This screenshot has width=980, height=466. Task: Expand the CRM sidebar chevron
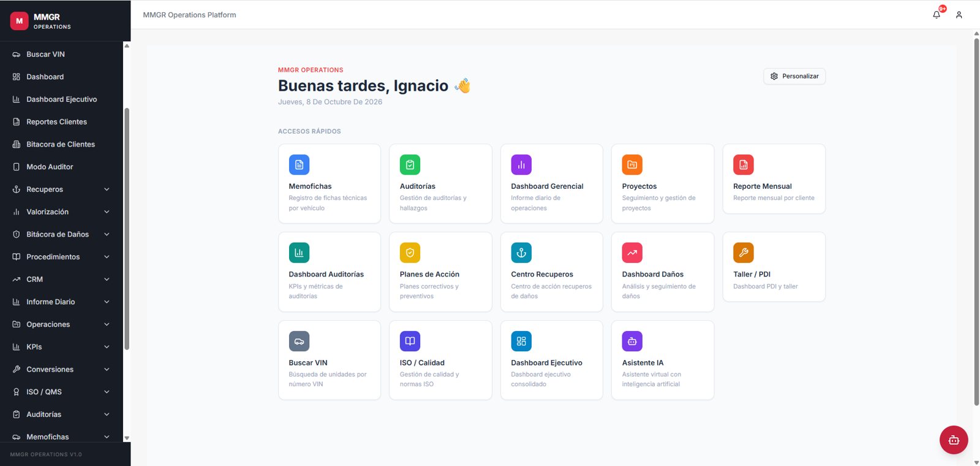[107, 280]
